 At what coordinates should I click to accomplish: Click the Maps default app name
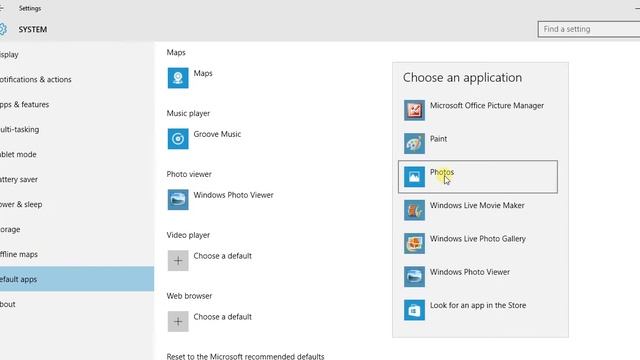coord(203,73)
